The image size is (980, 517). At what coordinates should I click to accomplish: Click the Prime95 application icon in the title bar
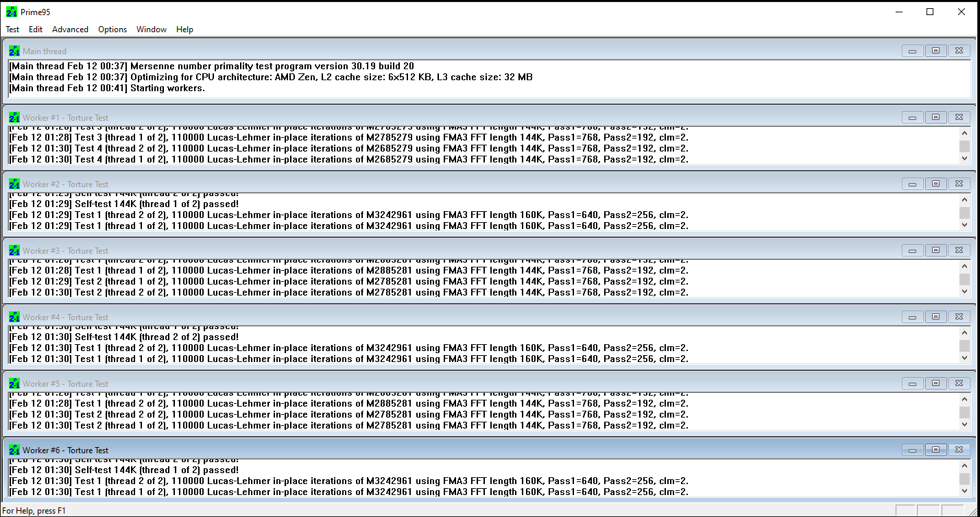[x=12, y=12]
